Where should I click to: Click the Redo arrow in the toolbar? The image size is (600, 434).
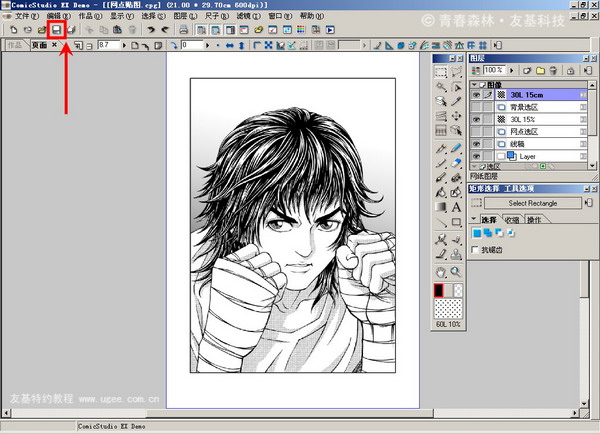pos(165,29)
